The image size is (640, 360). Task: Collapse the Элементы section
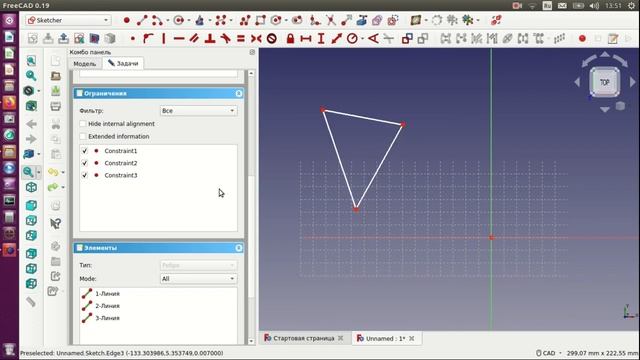tap(239, 248)
